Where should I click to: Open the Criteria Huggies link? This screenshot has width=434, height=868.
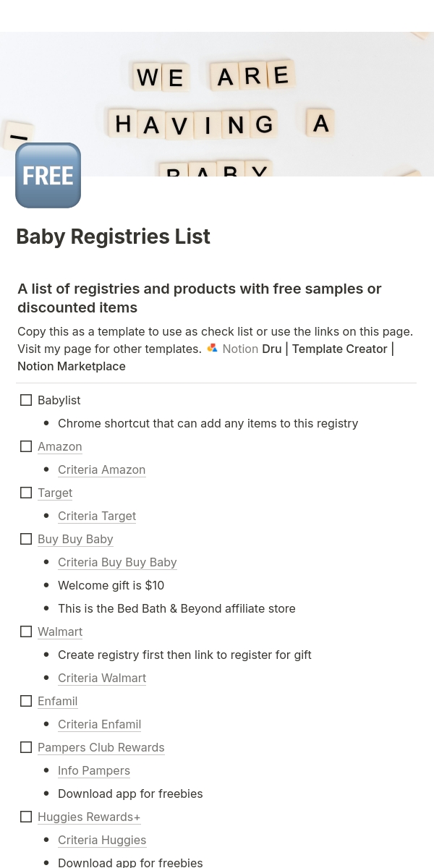click(102, 840)
